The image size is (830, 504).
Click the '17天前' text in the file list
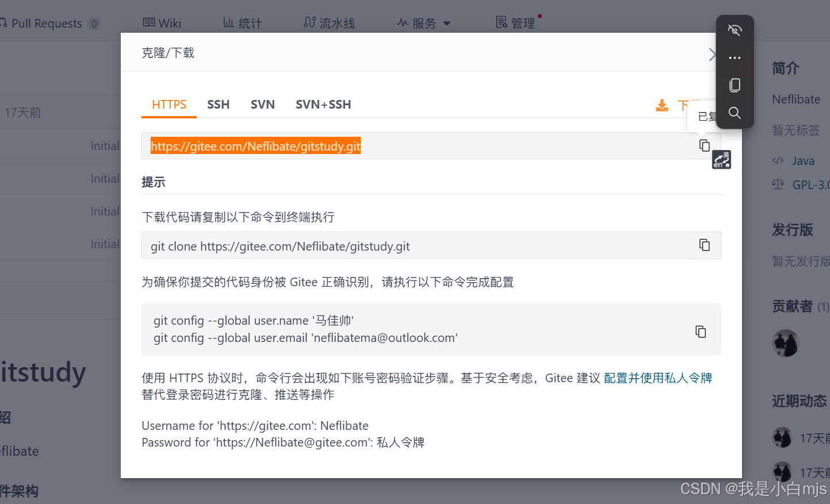pyautogui.click(x=23, y=113)
